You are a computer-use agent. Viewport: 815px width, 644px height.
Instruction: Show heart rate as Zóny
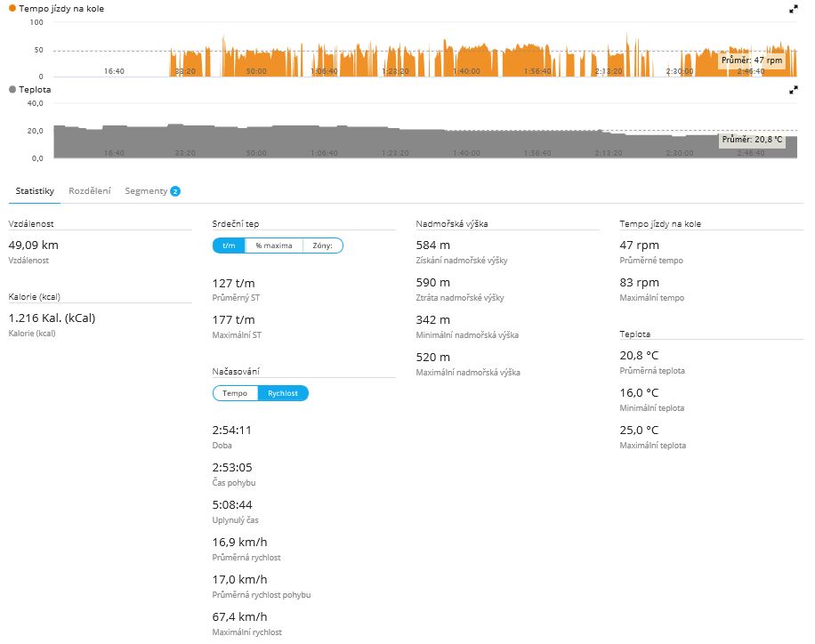322,246
